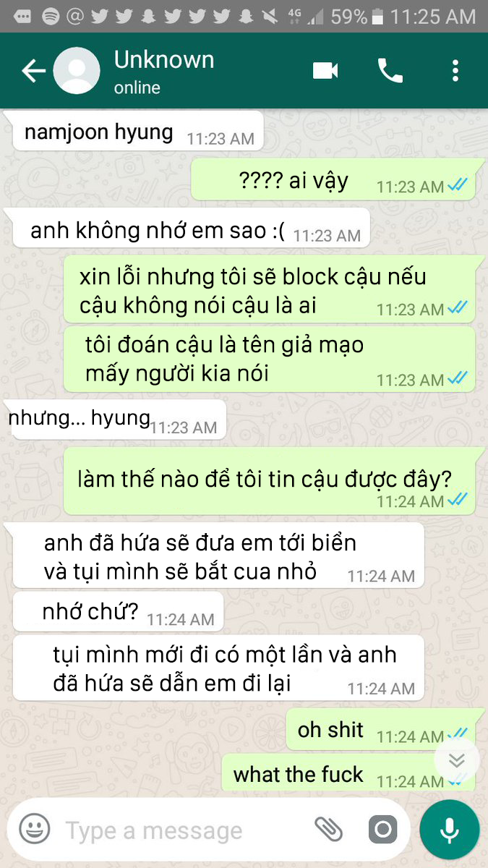488x868 pixels.
Task: Tap the microphone voice message button
Action: [450, 829]
